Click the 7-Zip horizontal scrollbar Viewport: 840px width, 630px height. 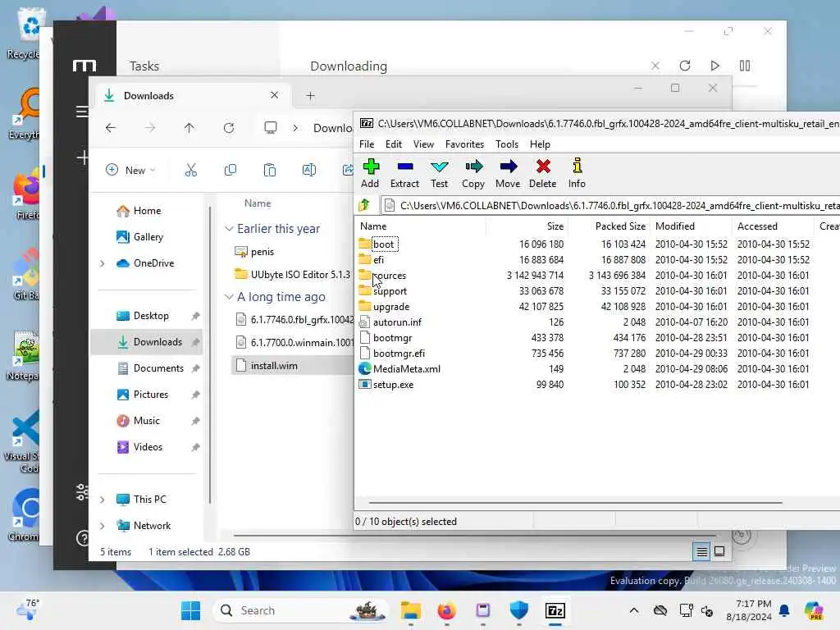coord(575,503)
